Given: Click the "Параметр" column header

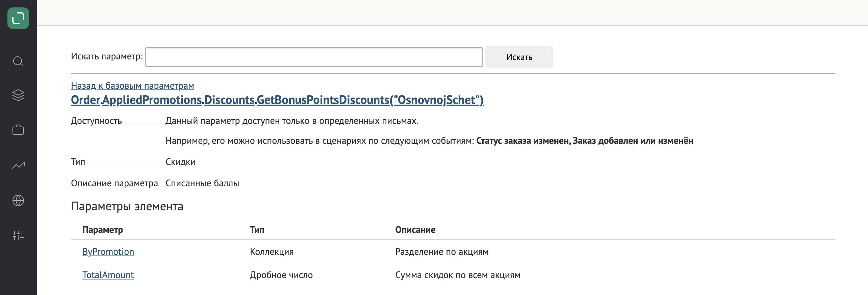Looking at the screenshot, I should click(103, 230).
